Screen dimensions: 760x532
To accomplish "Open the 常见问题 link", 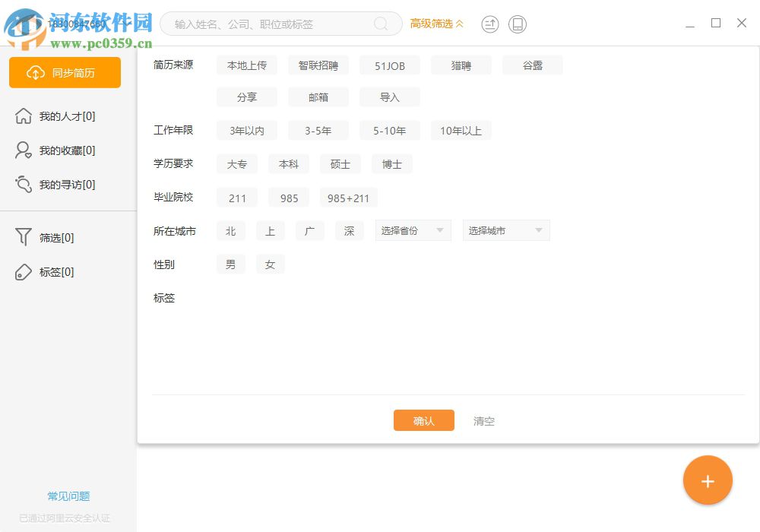I will pyautogui.click(x=68, y=496).
